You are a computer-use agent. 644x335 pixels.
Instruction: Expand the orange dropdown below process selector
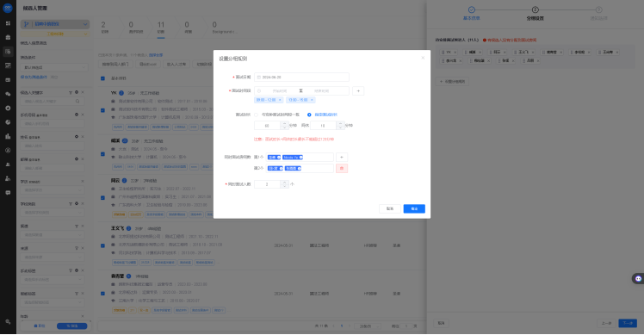click(x=54, y=34)
